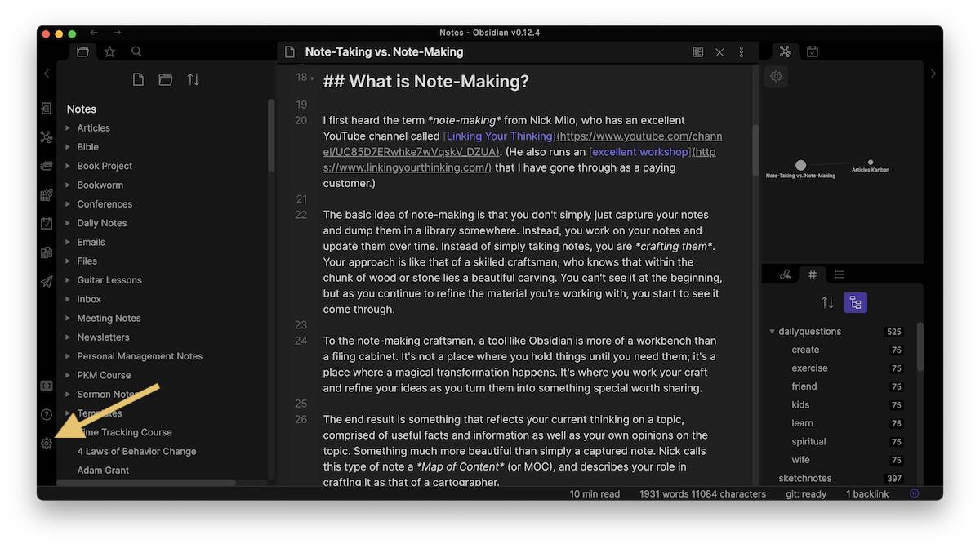Open the more options menu for the note
Viewport: 980px width, 549px height.
(742, 51)
